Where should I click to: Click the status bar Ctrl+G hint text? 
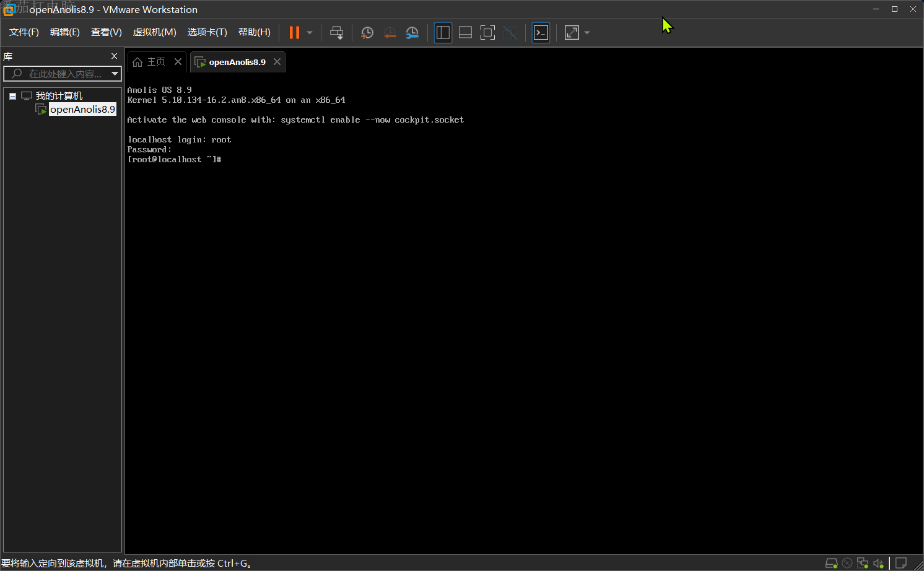[x=126, y=563]
